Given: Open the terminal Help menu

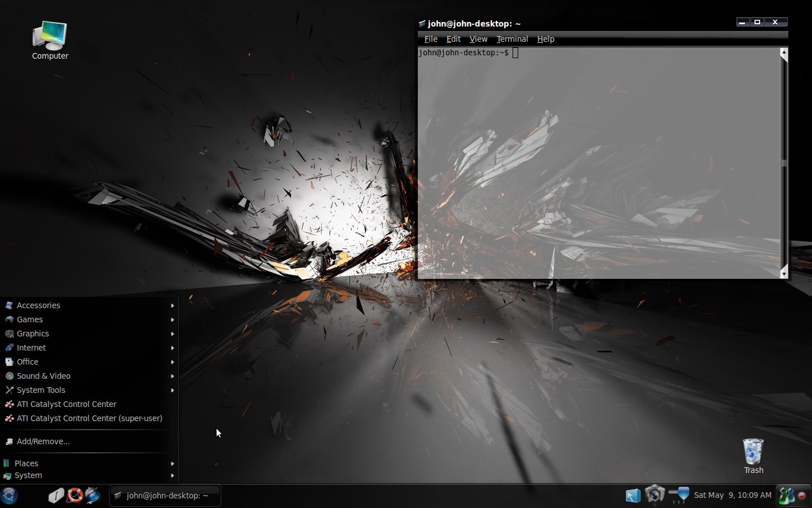Looking at the screenshot, I should click(545, 39).
